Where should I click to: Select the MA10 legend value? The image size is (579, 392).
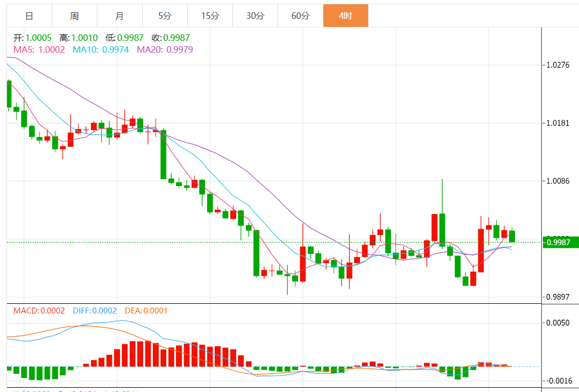tap(101, 49)
